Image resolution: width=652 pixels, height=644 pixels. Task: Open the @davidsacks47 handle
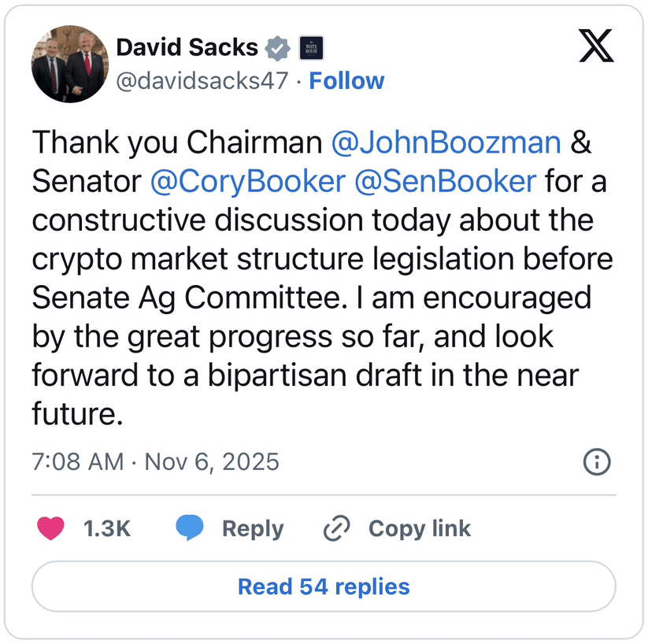[202, 81]
